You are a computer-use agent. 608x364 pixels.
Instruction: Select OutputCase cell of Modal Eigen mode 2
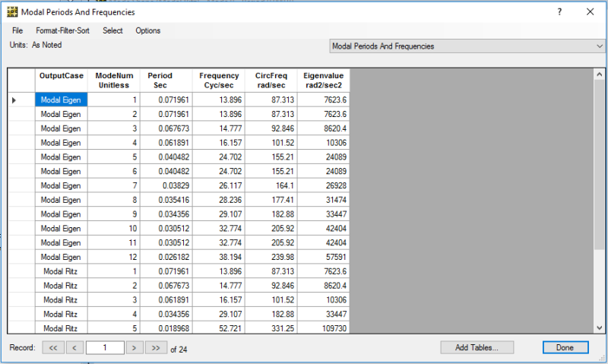point(62,114)
